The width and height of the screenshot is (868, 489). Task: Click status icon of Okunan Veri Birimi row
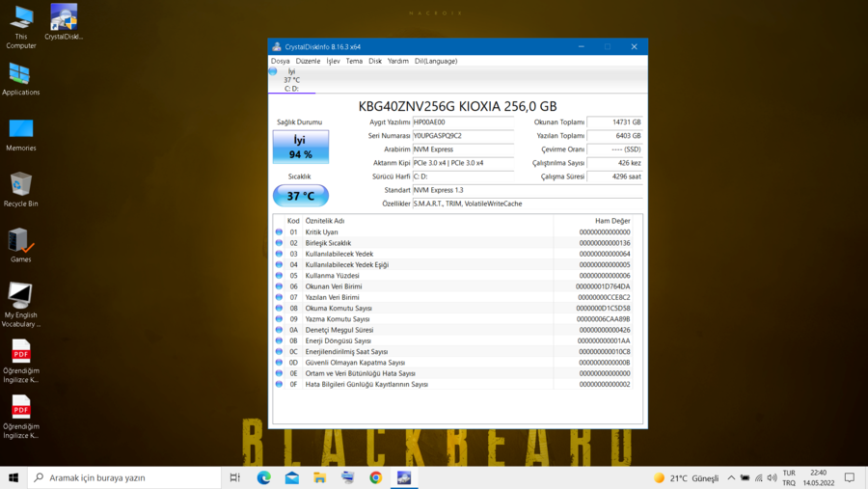pos(279,286)
